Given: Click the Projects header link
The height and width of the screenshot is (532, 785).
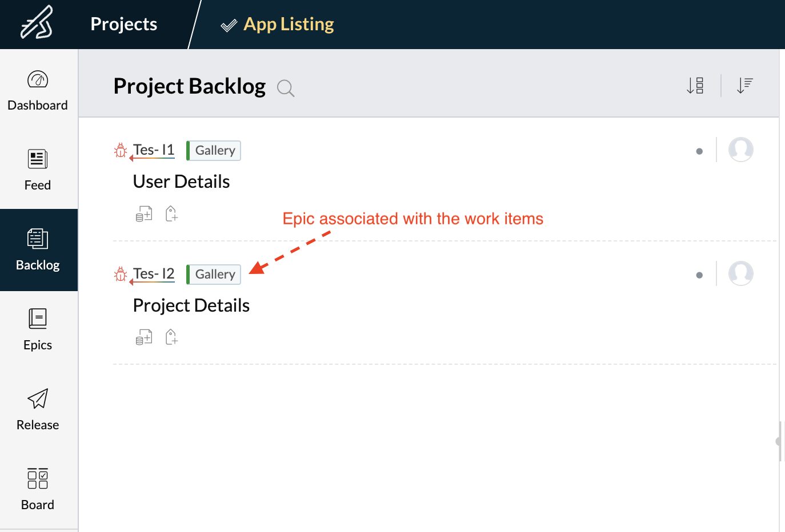Looking at the screenshot, I should pos(124,24).
